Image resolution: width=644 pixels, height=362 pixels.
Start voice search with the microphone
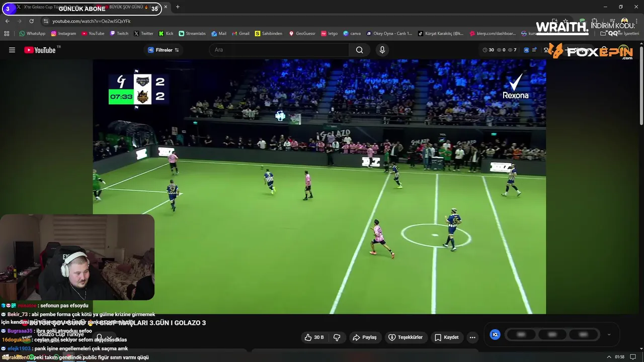[x=382, y=50]
